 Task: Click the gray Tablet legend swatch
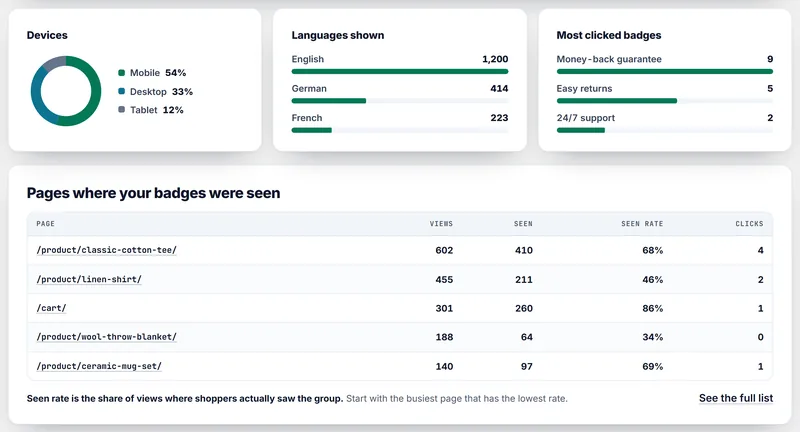click(x=121, y=110)
